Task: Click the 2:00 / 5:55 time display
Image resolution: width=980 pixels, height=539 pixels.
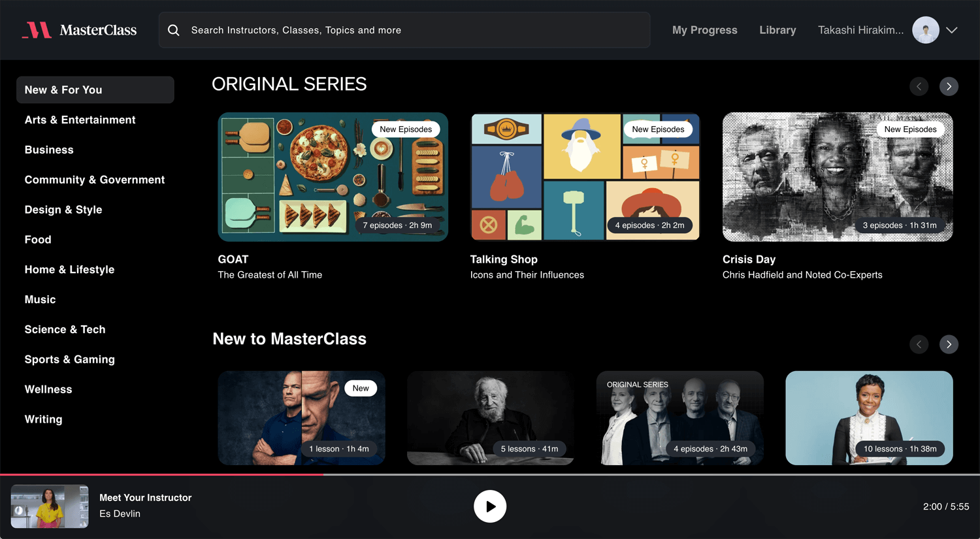Action: (946, 506)
